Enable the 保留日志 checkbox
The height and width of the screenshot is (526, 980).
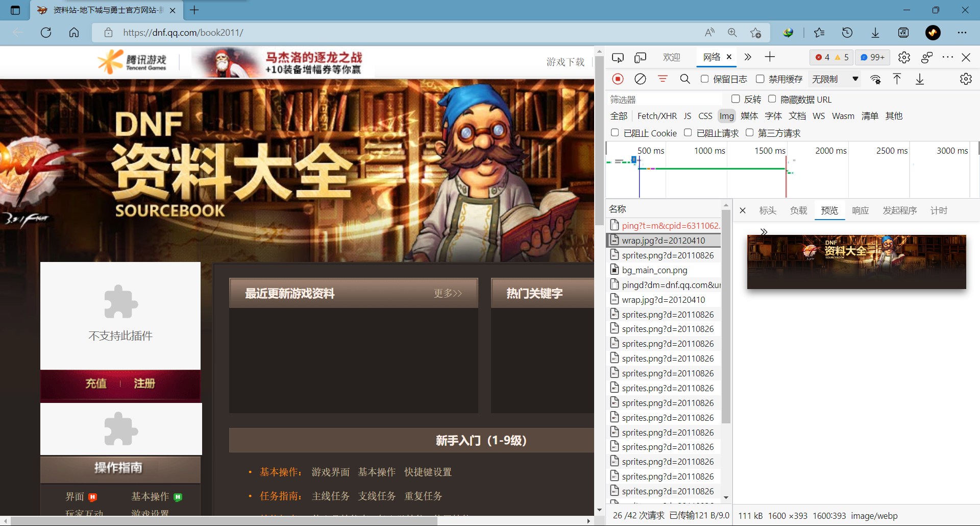pos(705,79)
